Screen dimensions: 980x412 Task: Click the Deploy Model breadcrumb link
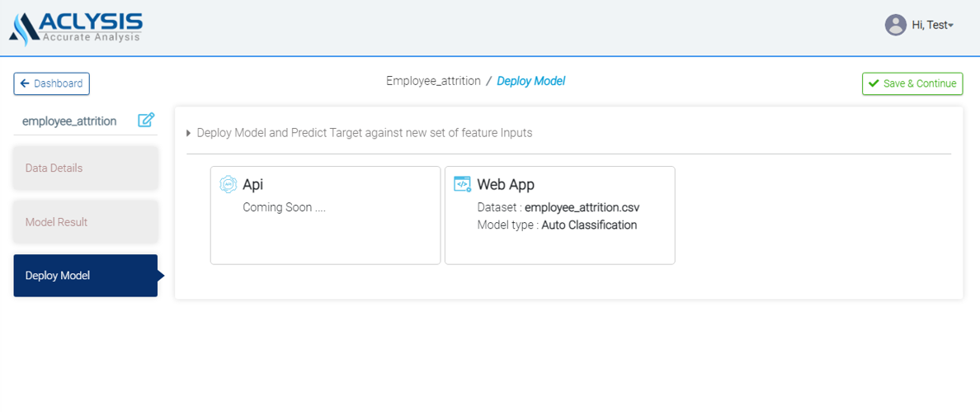pyautogui.click(x=530, y=81)
